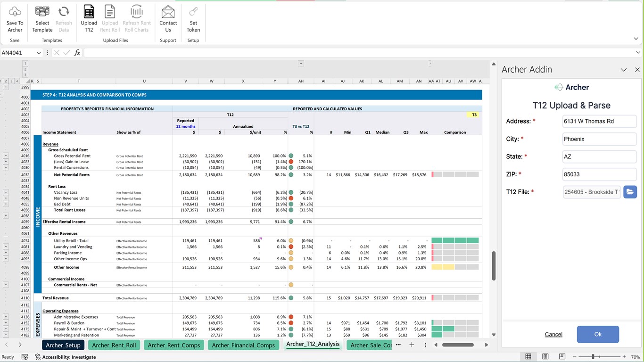This screenshot has width=644, height=362.
Task: Expand the row group at row 3999
Action: tap(6, 87)
